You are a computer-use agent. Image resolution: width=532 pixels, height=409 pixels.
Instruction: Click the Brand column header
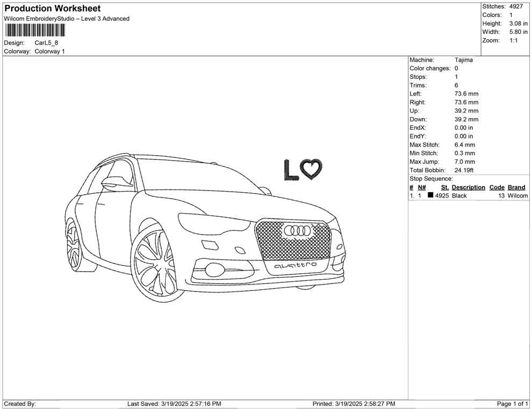point(516,187)
